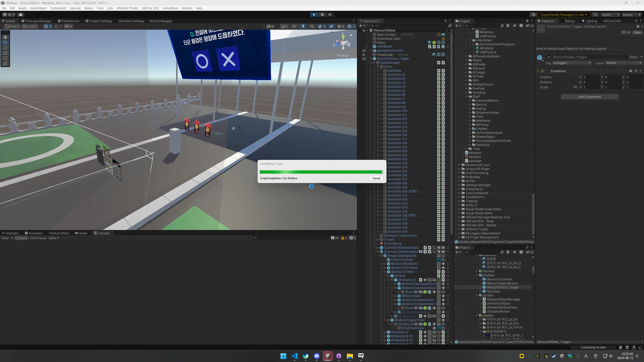Open Unity cloud services icon
Viewport: 644px width, 362px height.
point(21,15)
